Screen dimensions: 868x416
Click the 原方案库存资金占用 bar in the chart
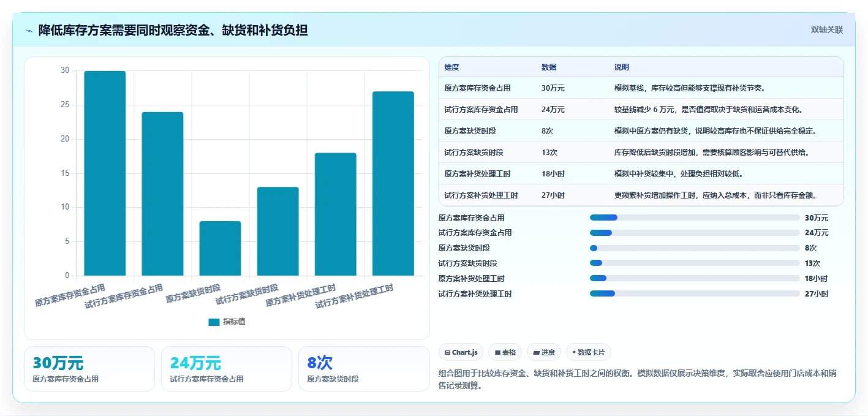(105, 173)
